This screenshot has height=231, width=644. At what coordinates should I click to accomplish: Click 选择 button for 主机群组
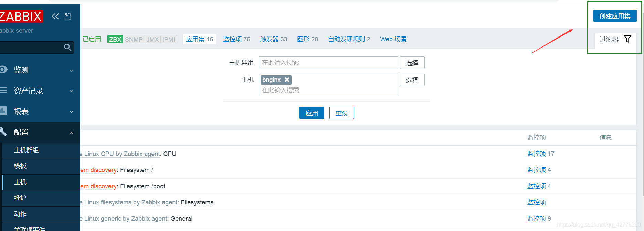coord(412,63)
